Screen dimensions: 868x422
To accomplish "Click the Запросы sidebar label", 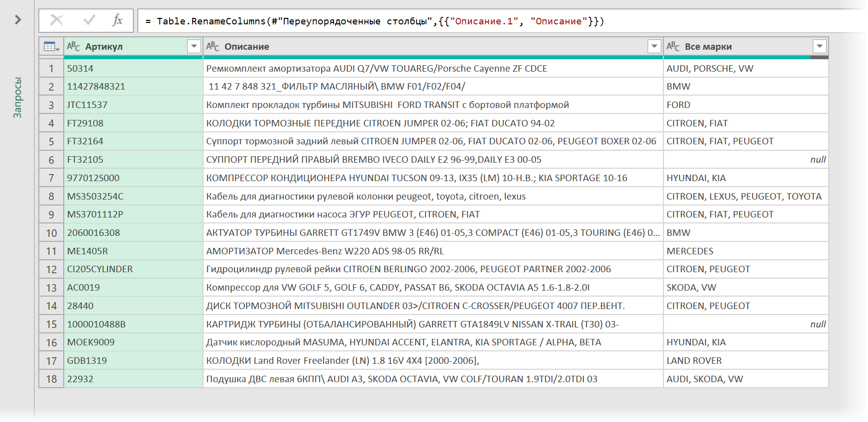I will point(17,98).
